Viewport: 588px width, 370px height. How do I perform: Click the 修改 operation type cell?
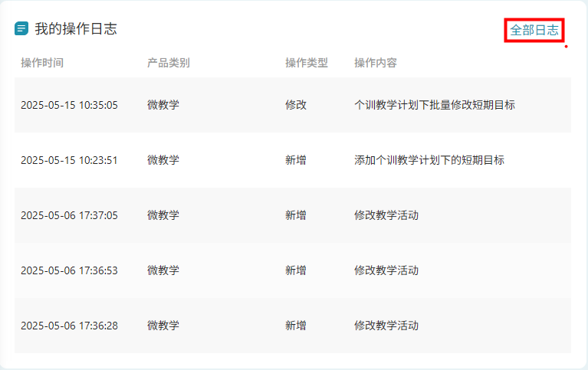click(x=296, y=105)
